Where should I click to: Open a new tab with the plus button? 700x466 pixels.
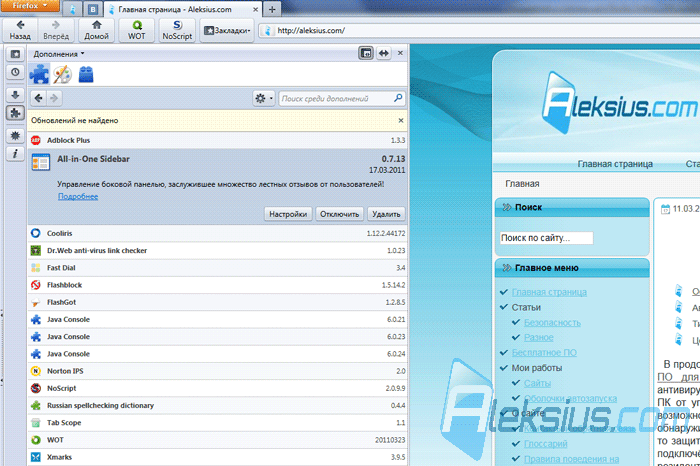272,9
